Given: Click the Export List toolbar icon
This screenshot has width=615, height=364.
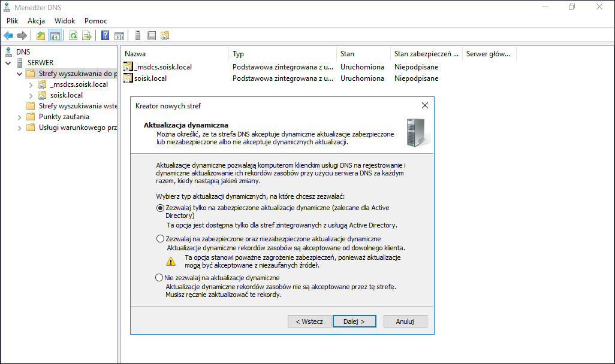Looking at the screenshot, I should coord(87,36).
